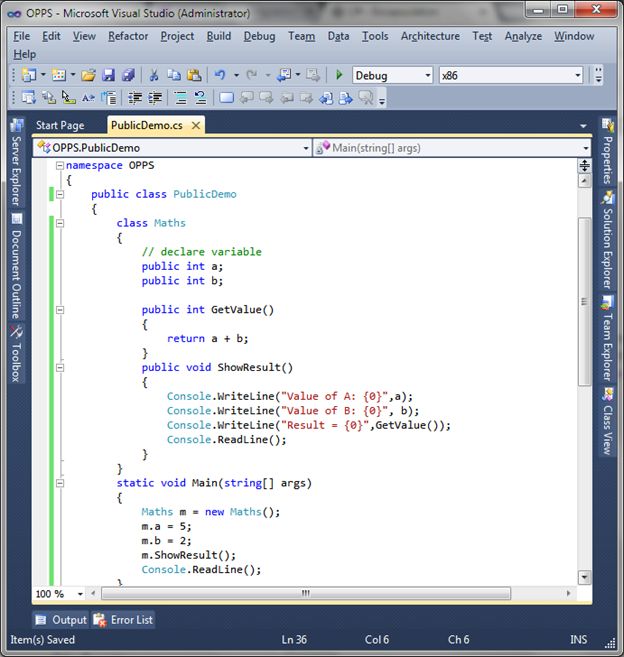Open the File menu
Image resolution: width=624 pixels, height=657 pixels.
tap(21, 36)
